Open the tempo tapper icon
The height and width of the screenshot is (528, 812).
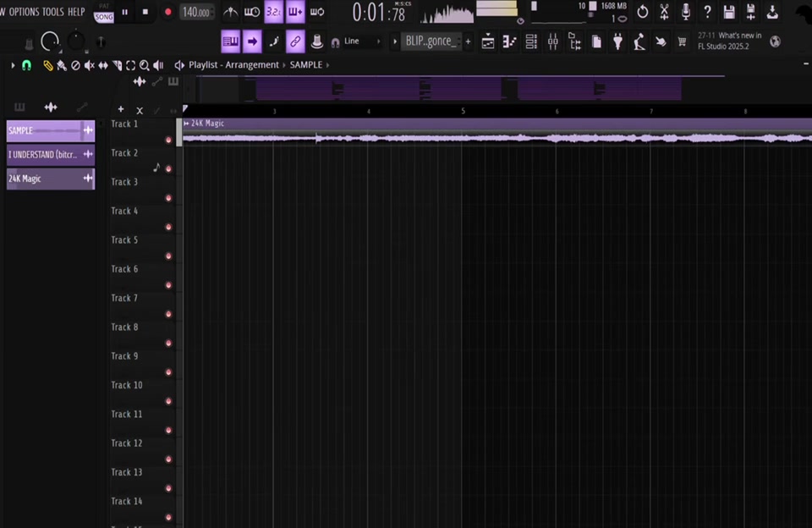[x=639, y=42]
